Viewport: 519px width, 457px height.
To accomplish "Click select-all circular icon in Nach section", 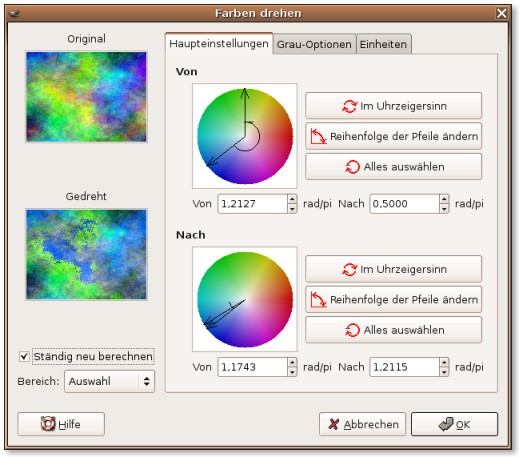I will click(x=352, y=330).
